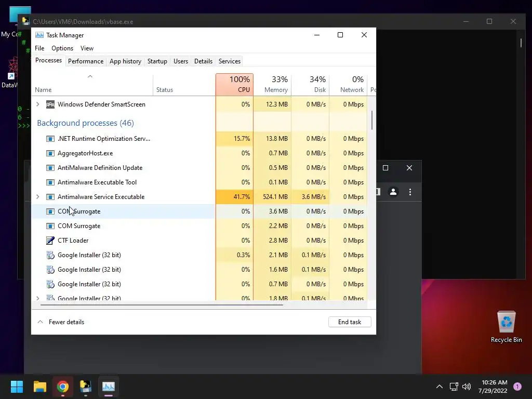Expand the last partially visible Google Installer row
This screenshot has height=399, width=532.
(37, 298)
